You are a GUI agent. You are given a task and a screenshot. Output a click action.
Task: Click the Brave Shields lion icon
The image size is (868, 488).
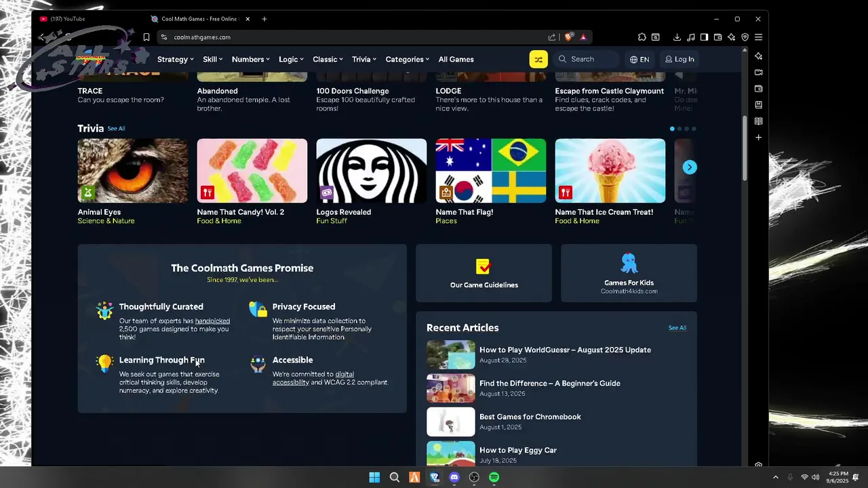[x=569, y=37]
